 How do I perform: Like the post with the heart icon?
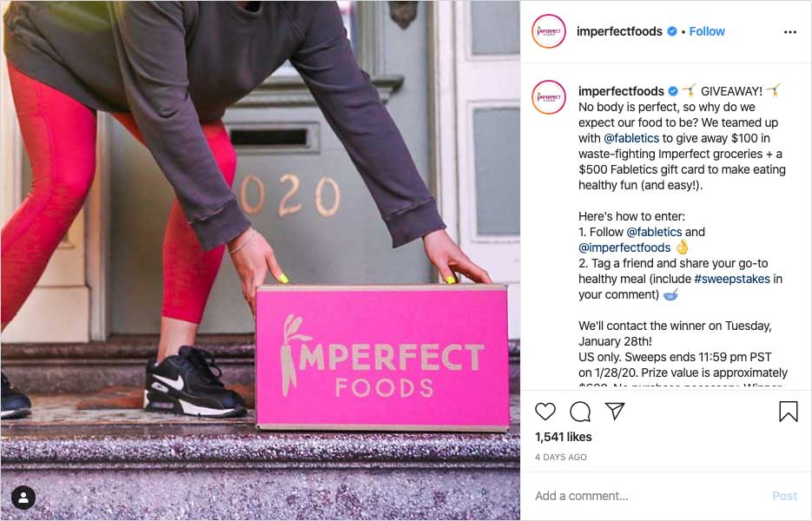[x=545, y=412]
